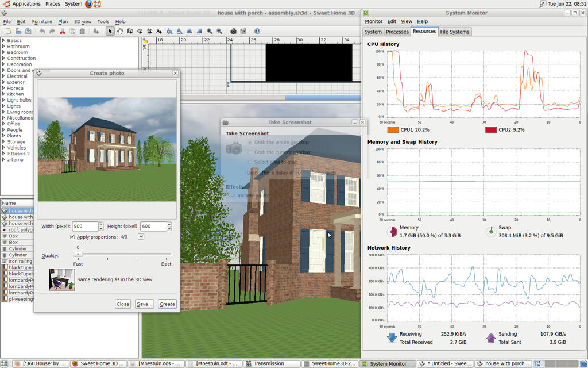588x368 pixels.
Task: Click the Open home toolbar icon
Action: (x=18, y=31)
